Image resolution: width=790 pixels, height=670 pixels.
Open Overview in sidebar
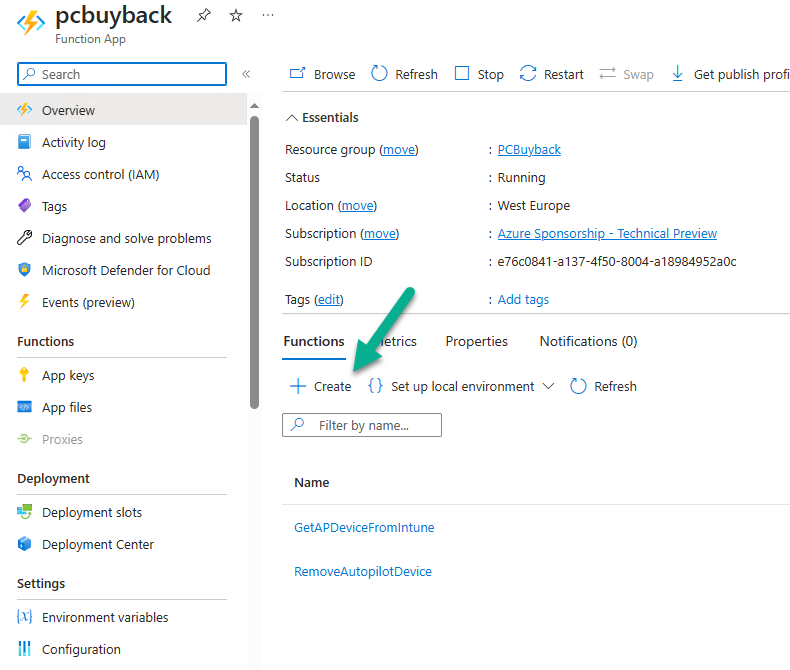123,110
